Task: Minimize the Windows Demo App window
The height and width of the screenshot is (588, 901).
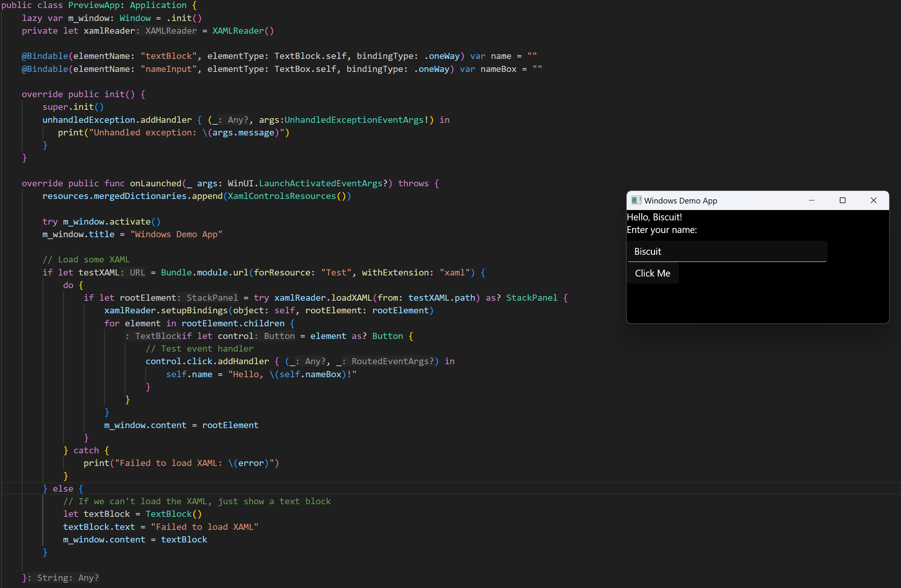Action: point(811,200)
